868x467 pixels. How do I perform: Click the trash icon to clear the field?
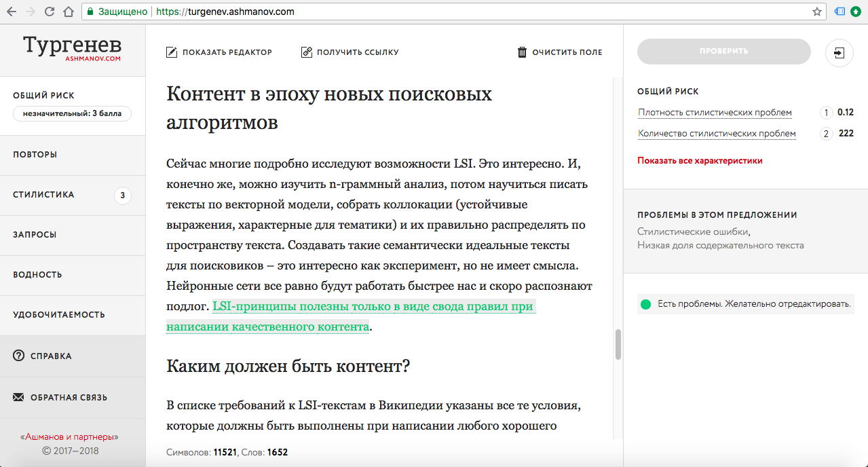pos(522,52)
